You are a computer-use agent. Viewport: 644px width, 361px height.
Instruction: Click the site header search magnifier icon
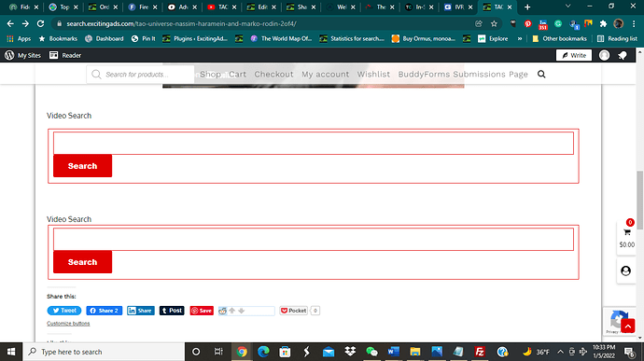pos(541,74)
